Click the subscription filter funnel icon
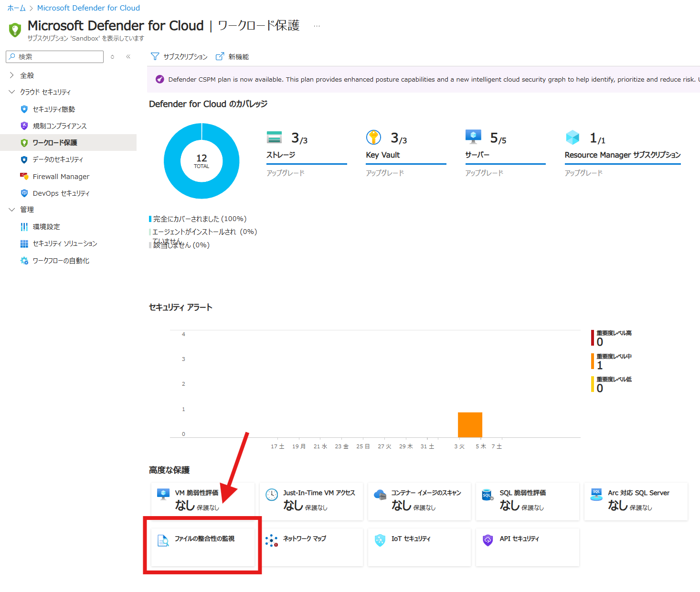This screenshot has width=700, height=592. coord(155,56)
